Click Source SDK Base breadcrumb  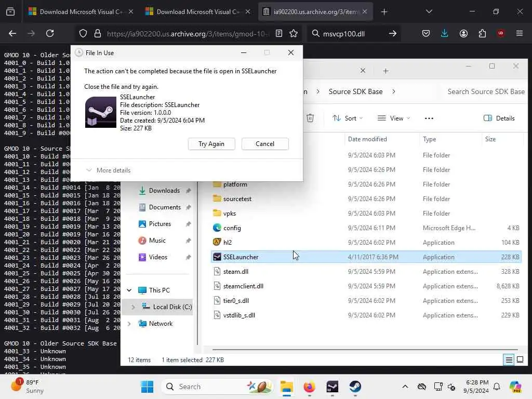(x=355, y=91)
